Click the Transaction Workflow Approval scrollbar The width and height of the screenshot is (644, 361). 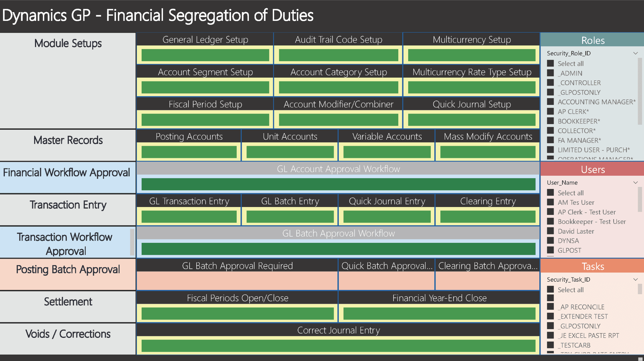pyautogui.click(x=132, y=242)
